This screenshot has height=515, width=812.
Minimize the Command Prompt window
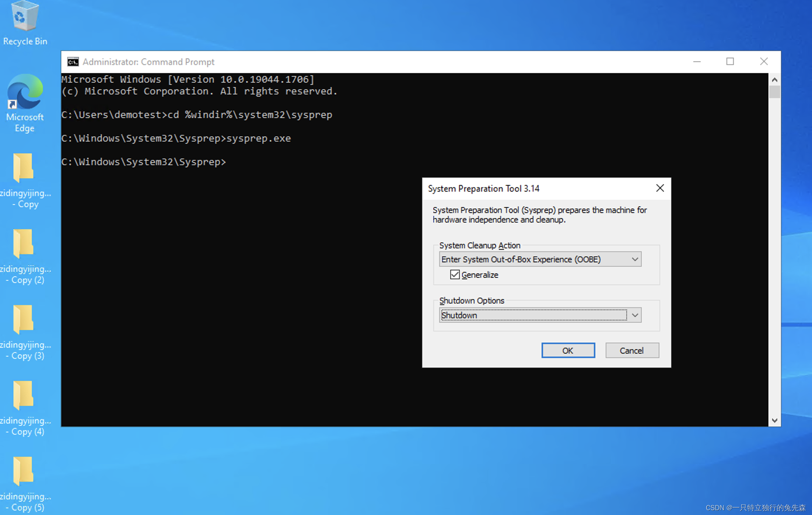697,62
